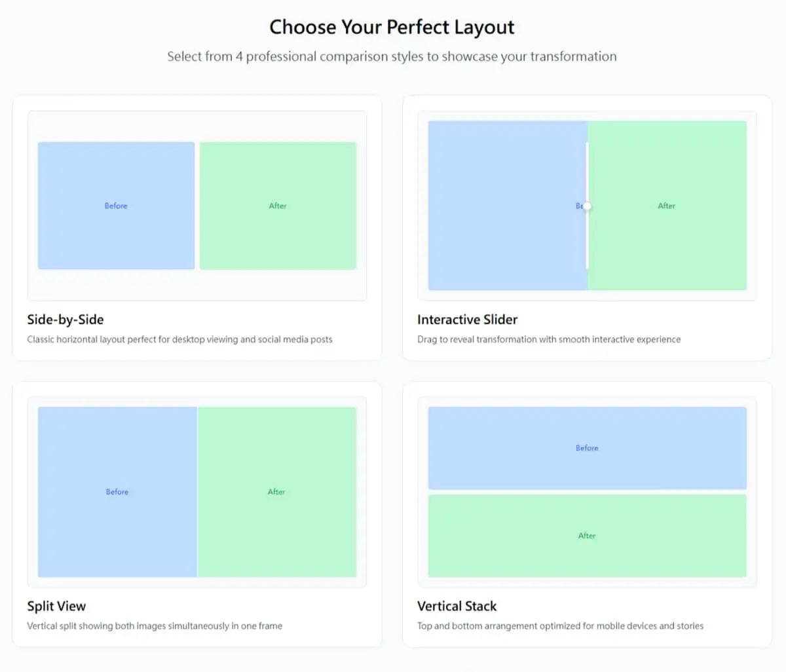Click the Vertical Stack description about mobile devices

tap(560, 625)
